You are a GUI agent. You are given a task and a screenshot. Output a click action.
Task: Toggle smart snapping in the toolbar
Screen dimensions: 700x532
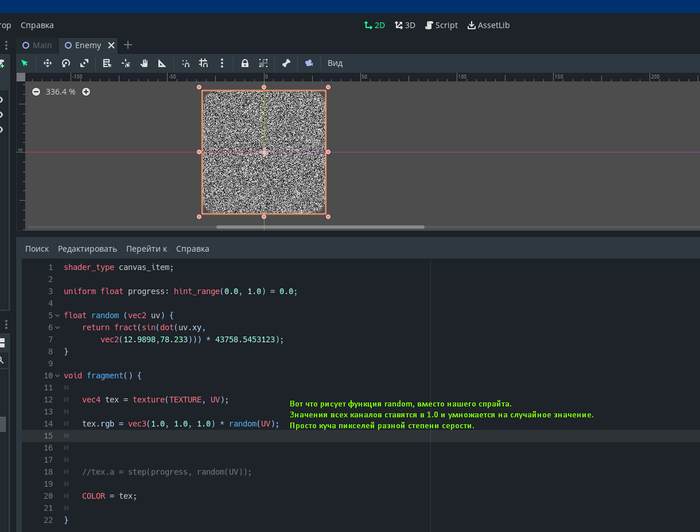[185, 63]
